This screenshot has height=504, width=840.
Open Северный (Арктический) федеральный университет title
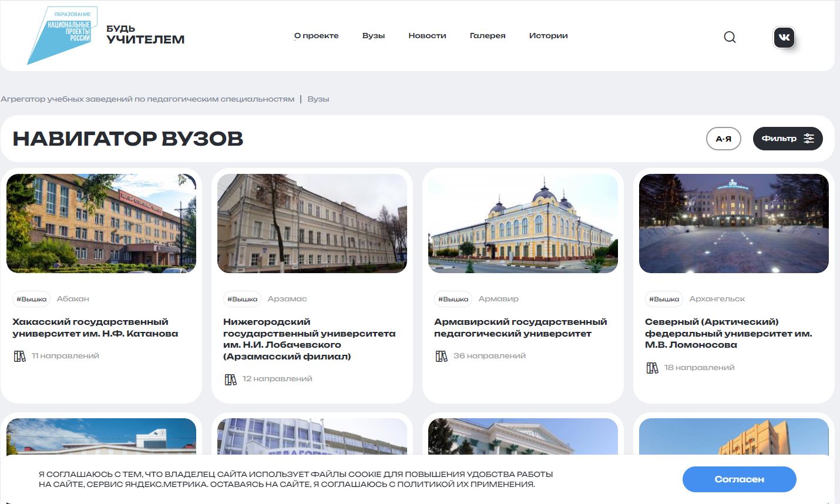728,333
